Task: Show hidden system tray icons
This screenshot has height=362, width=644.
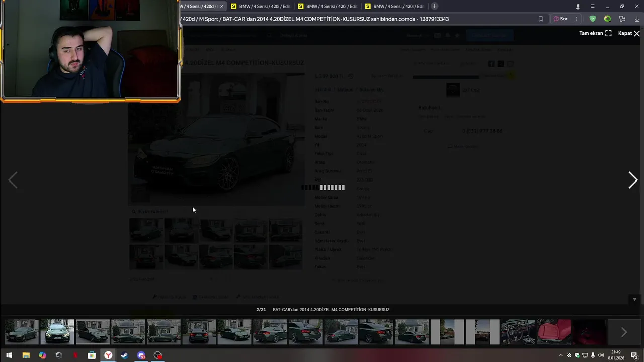Action: click(x=560, y=355)
